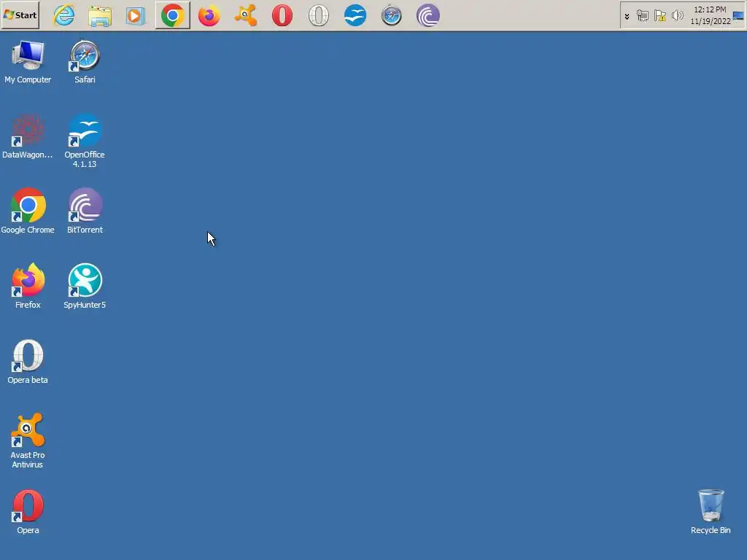Open Windows Explorer folder icon in taskbar
Screen dimensions: 747x560
point(100,15)
